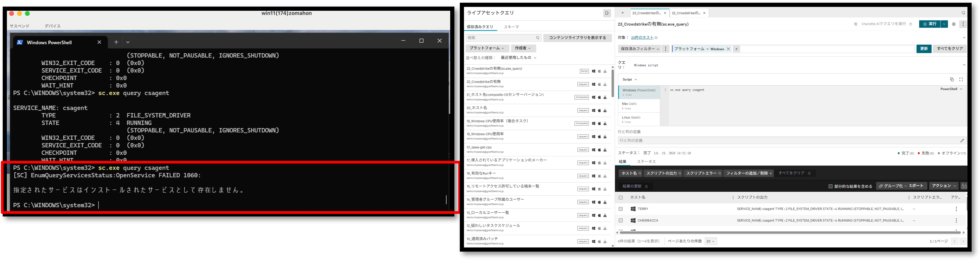The image size is (980, 260).
Task: Click the pencil icon for 行と列の定義
Action: coord(962,141)
